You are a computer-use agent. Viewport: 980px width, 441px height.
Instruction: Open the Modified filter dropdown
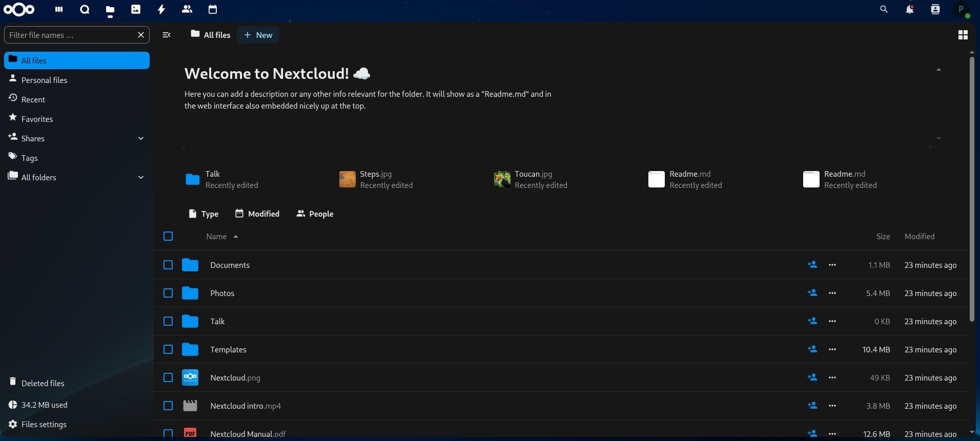tap(257, 214)
